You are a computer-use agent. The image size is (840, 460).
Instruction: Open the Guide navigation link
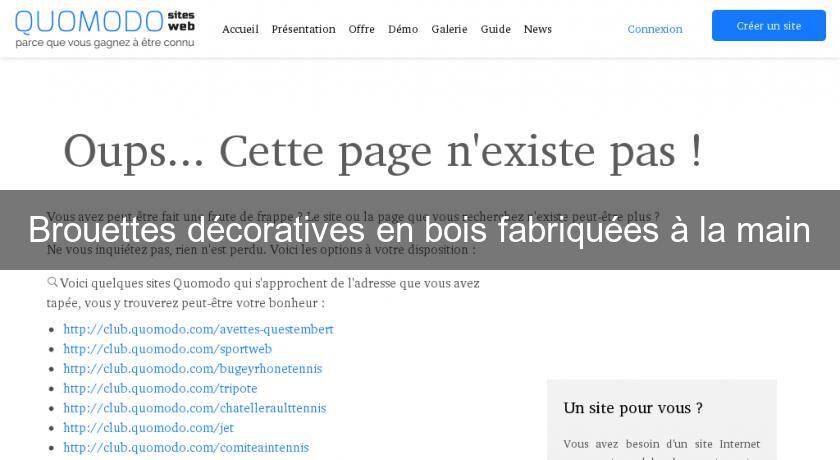[496, 29]
